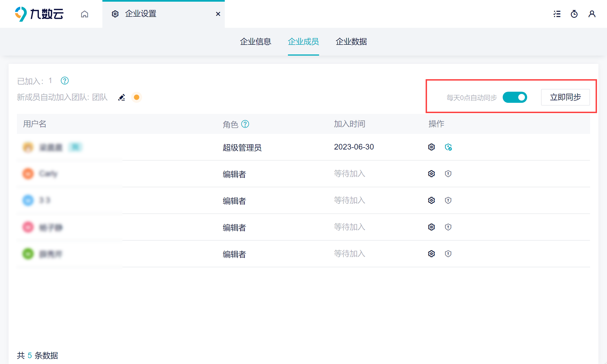Screen dimensions: 607x364
Task: Close the 企业设置 tab
Action: point(218,14)
